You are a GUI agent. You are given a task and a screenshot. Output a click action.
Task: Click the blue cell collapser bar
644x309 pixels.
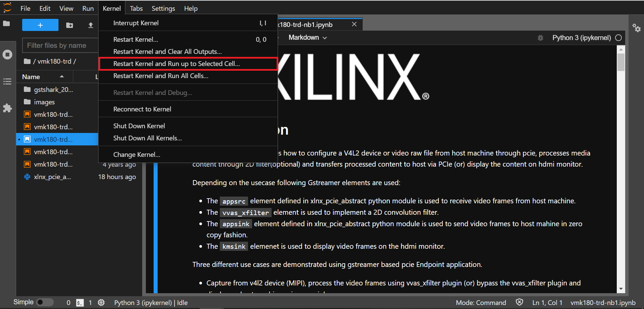pyautogui.click(x=156, y=228)
